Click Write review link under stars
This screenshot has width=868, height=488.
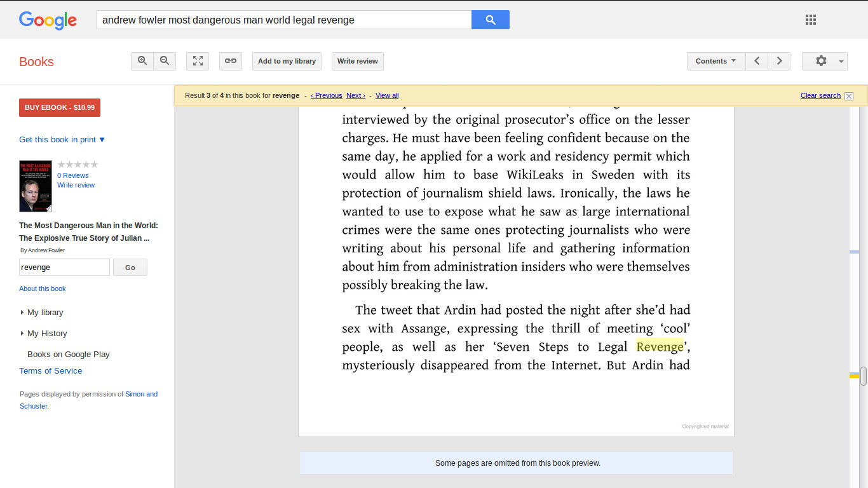pyautogui.click(x=76, y=185)
